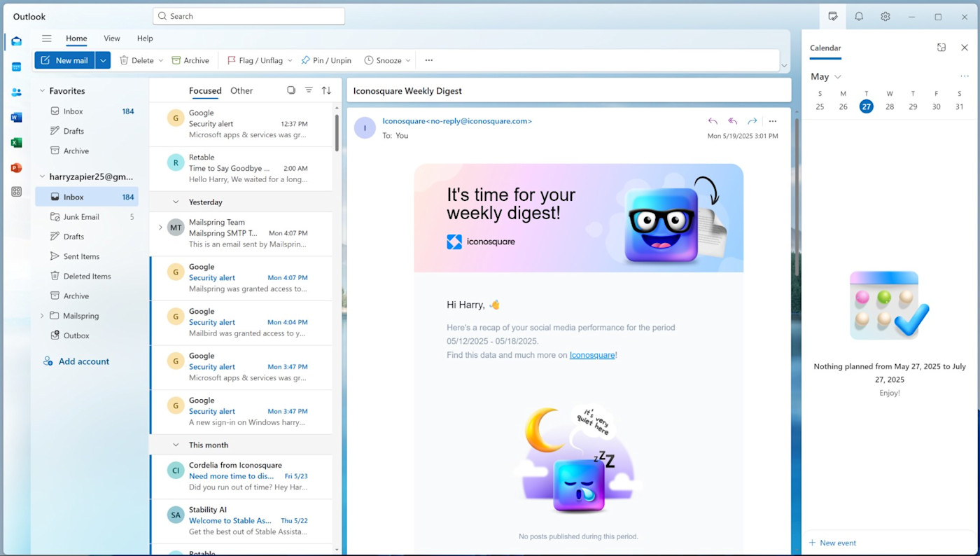
Task: Open the Sent Items folder
Action: (x=87, y=256)
